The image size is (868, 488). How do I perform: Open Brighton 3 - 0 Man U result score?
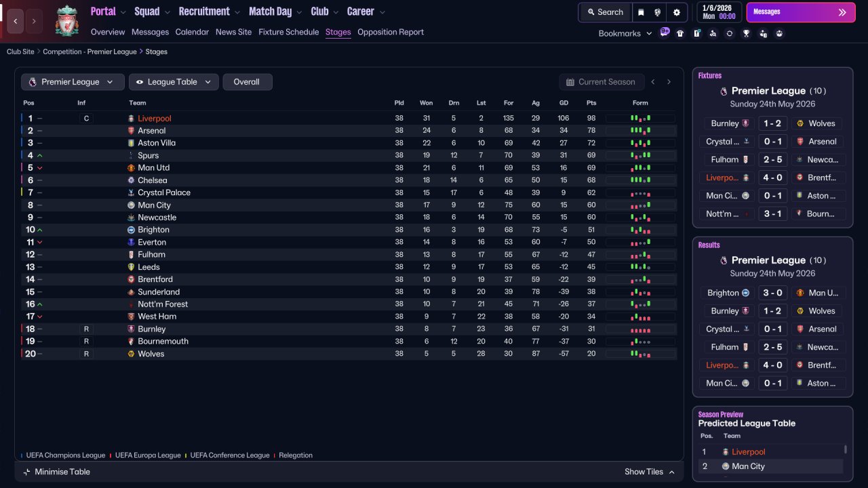tap(772, 293)
